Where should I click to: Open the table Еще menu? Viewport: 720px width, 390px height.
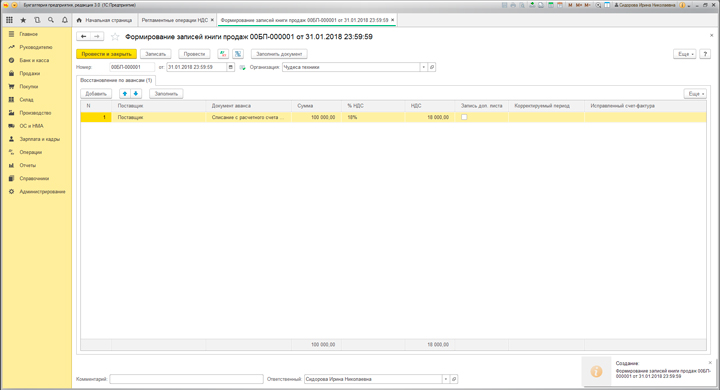tap(695, 94)
